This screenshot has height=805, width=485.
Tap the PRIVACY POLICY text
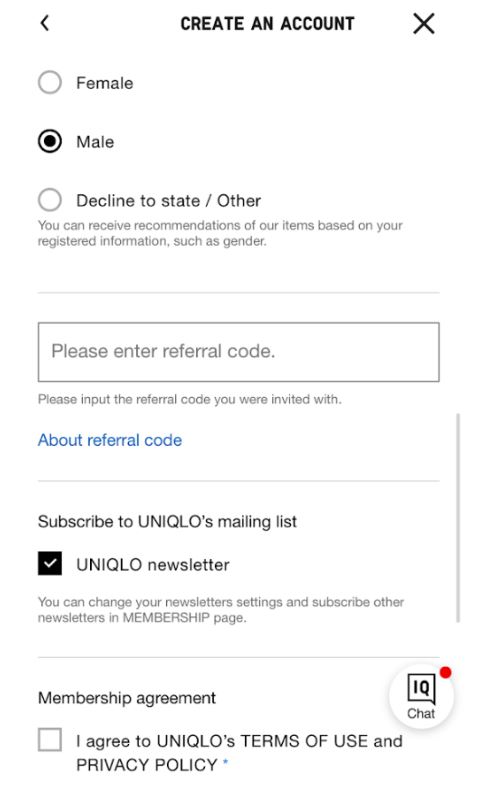pyautogui.click(x=147, y=764)
